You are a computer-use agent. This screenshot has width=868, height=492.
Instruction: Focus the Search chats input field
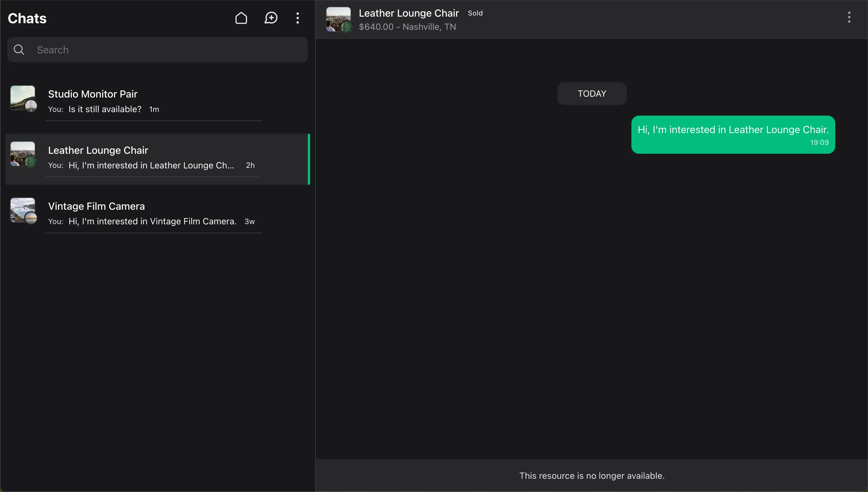point(158,50)
